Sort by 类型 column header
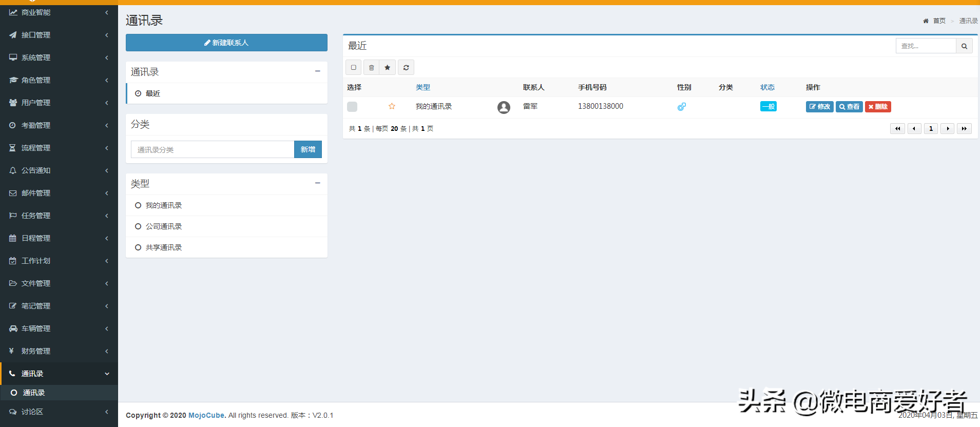 [423, 87]
